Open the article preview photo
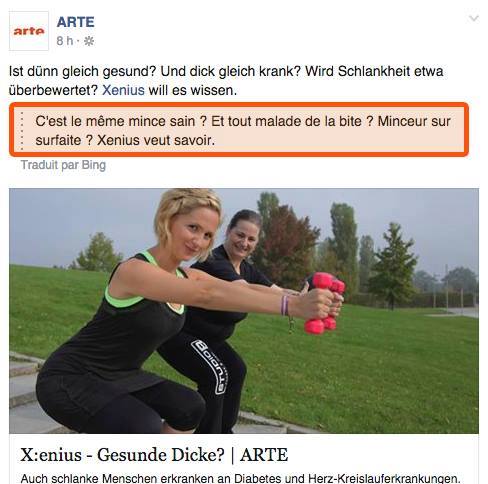The image size is (488, 484). click(x=244, y=311)
